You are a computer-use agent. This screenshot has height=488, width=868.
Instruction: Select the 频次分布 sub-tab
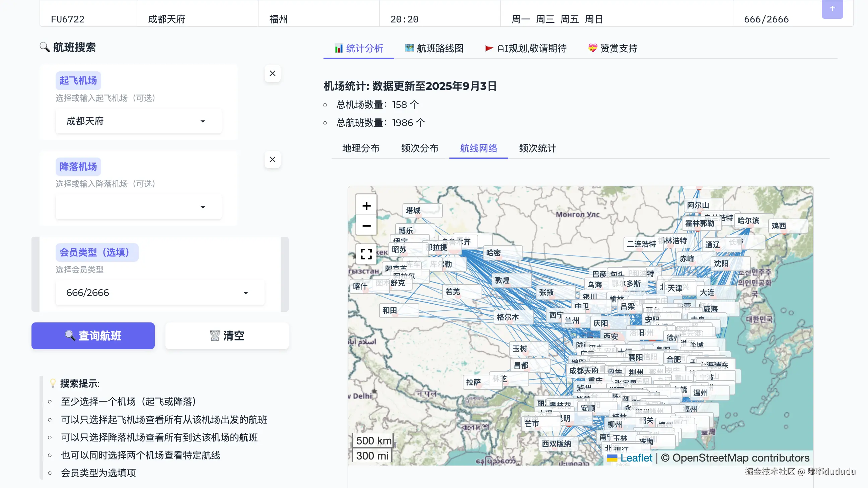420,148
